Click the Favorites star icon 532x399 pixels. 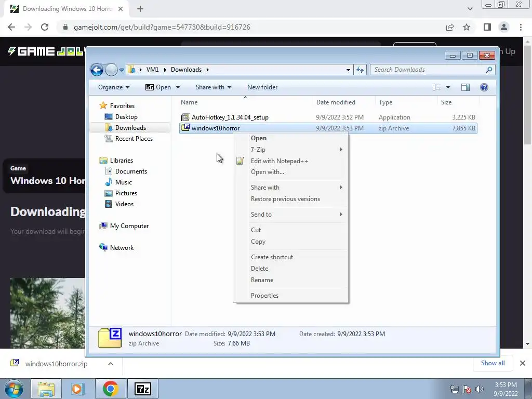coord(103,105)
